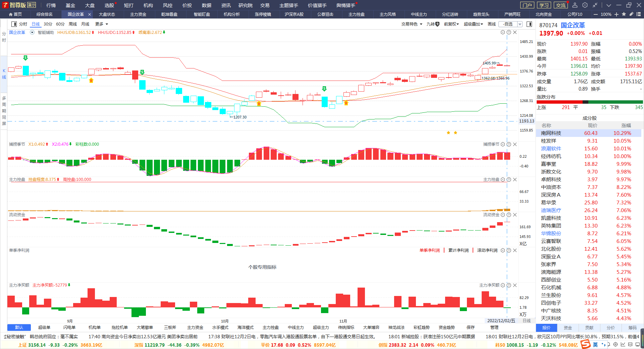Click the home icon tab 首页

pos(15,14)
